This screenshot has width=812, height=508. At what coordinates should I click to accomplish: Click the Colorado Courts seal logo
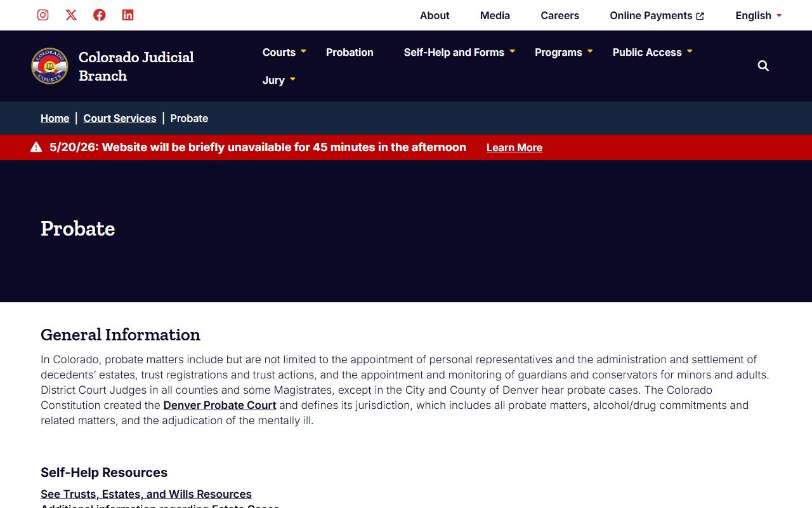click(x=49, y=66)
